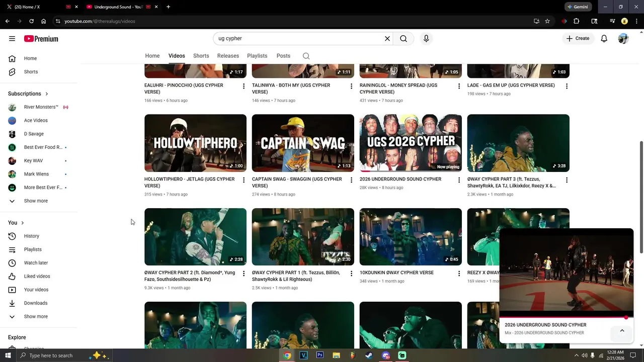This screenshot has width=644, height=362.
Task: Select the Videos channel tab
Action: [177, 56]
